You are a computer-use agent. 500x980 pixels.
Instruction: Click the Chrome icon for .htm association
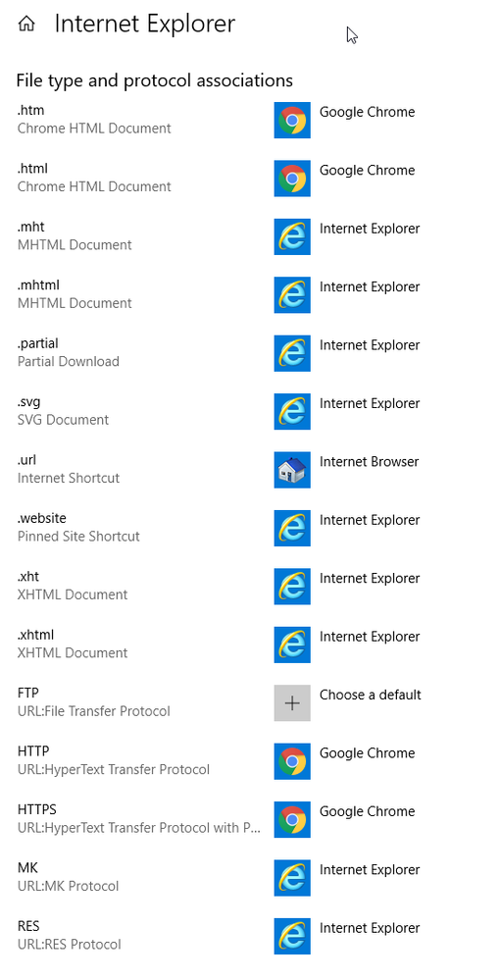tap(292, 120)
